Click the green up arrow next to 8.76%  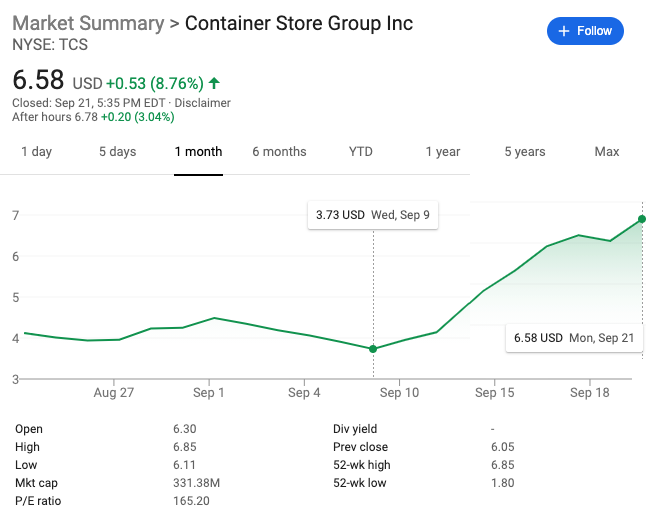pyautogui.click(x=214, y=83)
